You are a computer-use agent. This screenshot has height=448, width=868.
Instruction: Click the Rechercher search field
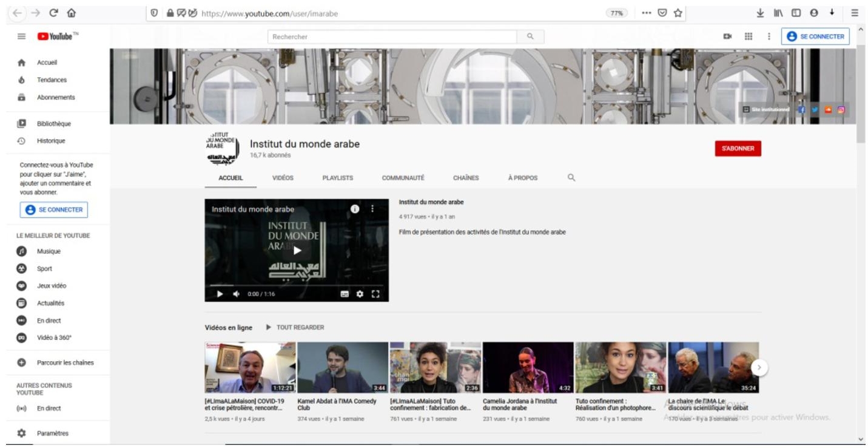392,37
